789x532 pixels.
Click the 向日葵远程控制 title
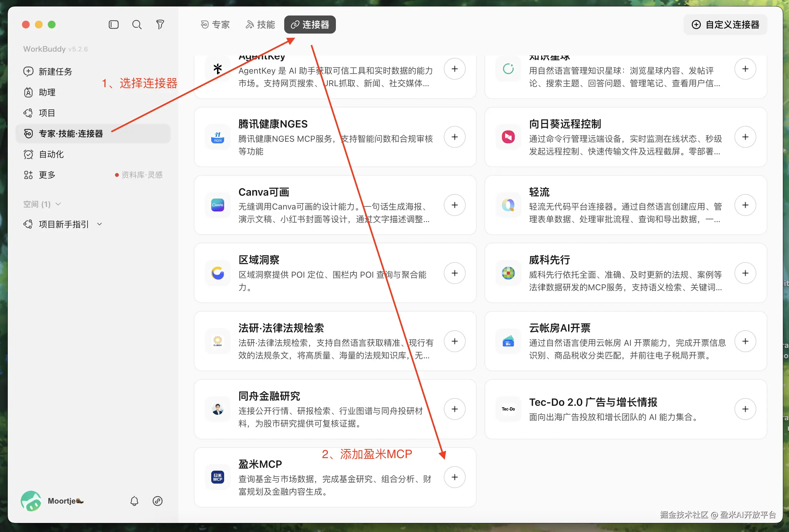pyautogui.click(x=565, y=124)
